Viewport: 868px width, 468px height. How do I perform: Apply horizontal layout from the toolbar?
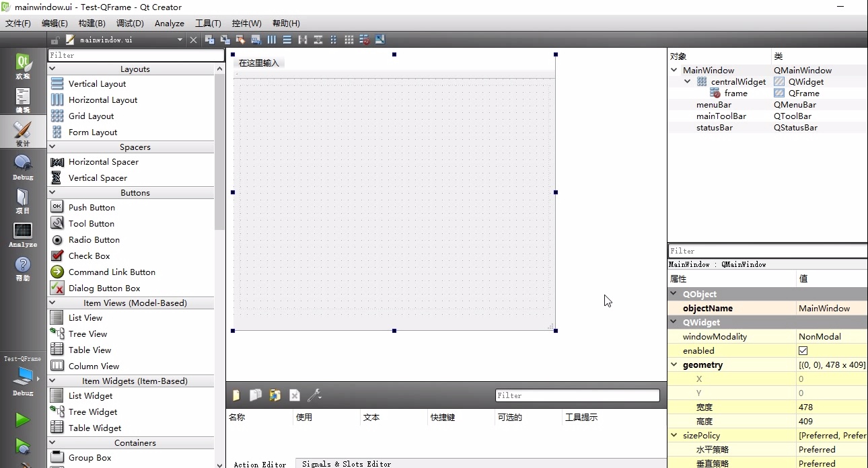point(272,40)
